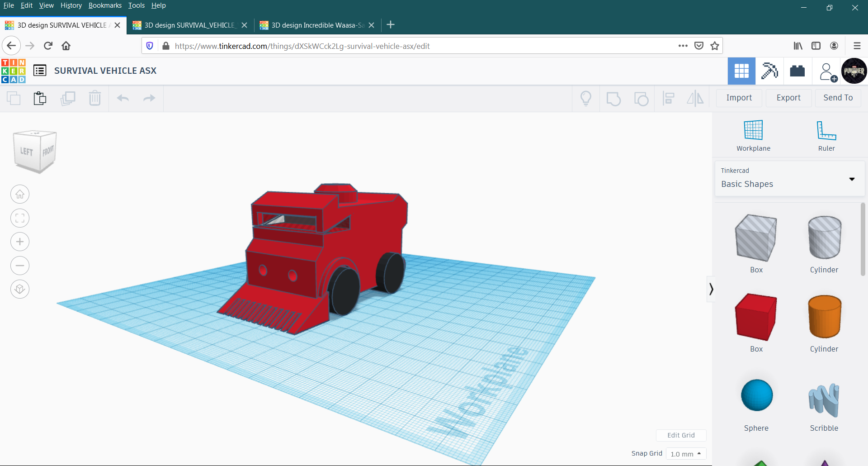This screenshot has width=868, height=466.
Task: Click the Edit Grid button
Action: [x=681, y=435]
